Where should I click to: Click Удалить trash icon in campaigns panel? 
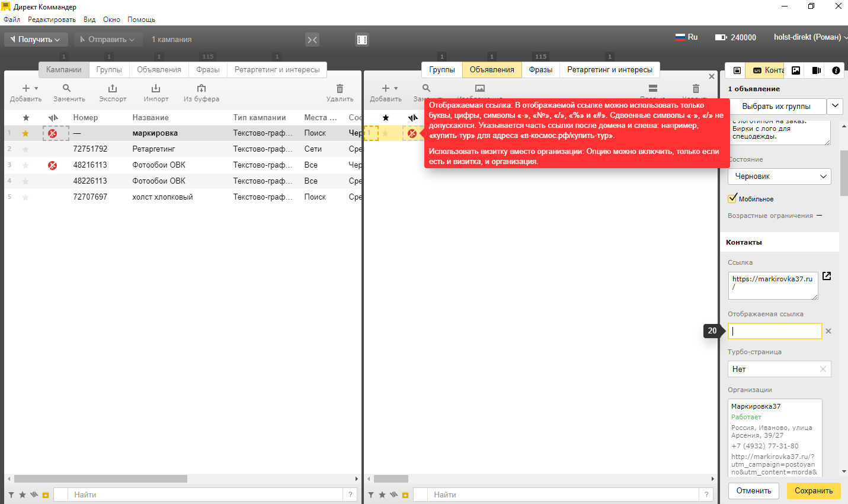pos(340,88)
